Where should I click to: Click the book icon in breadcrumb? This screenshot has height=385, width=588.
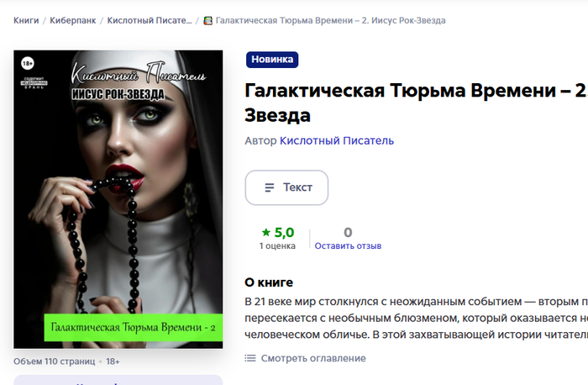207,21
